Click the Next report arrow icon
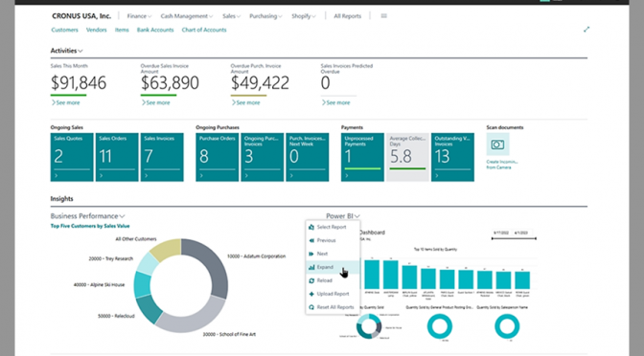 pyautogui.click(x=311, y=254)
